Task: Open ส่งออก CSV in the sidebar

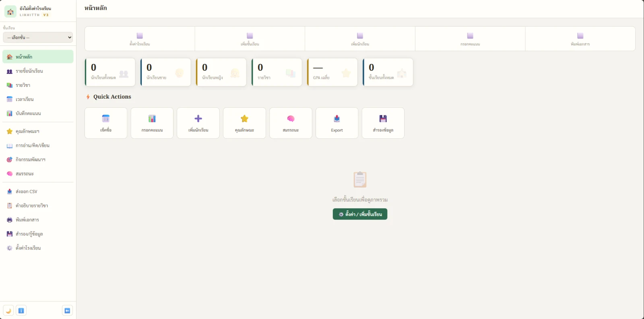Action: click(38, 191)
